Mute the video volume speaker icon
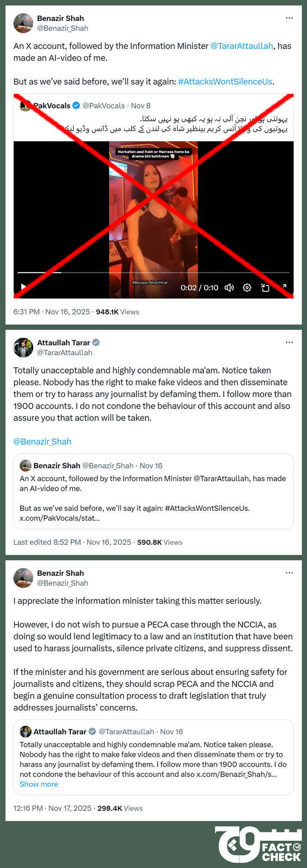 point(229,288)
